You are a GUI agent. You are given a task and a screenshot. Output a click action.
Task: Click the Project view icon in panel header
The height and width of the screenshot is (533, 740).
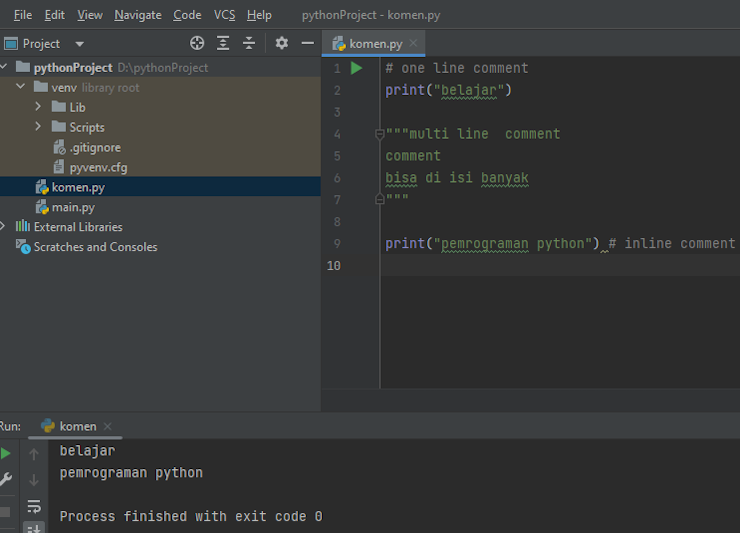coord(11,44)
